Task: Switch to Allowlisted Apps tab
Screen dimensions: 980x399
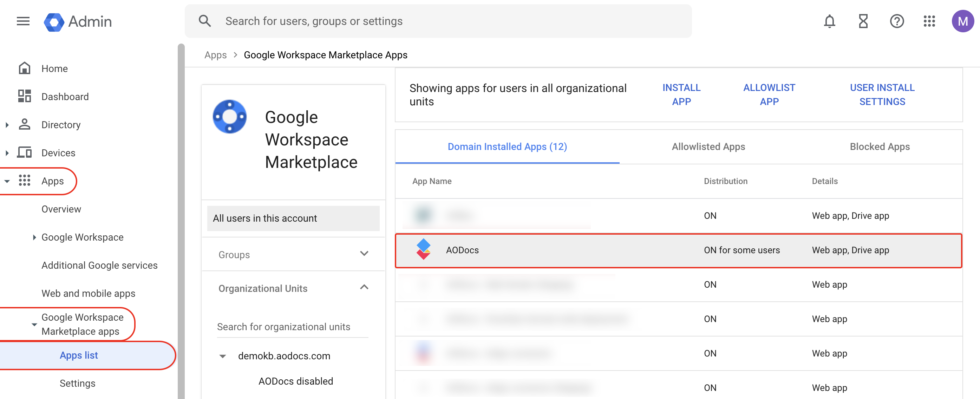Action: (708, 147)
